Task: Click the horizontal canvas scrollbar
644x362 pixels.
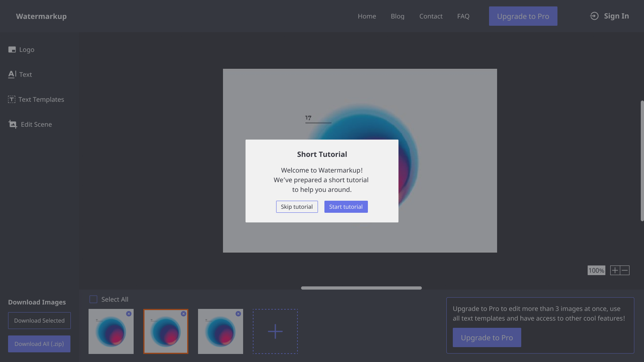Action: pos(361,288)
